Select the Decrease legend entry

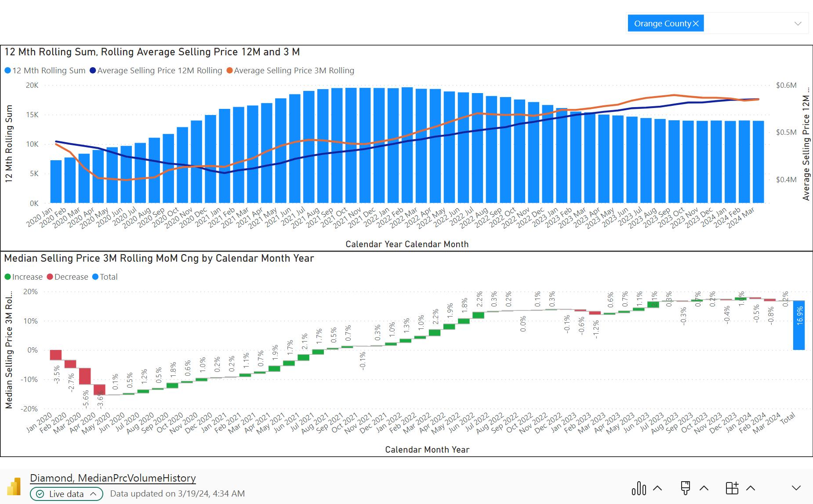pyautogui.click(x=67, y=277)
